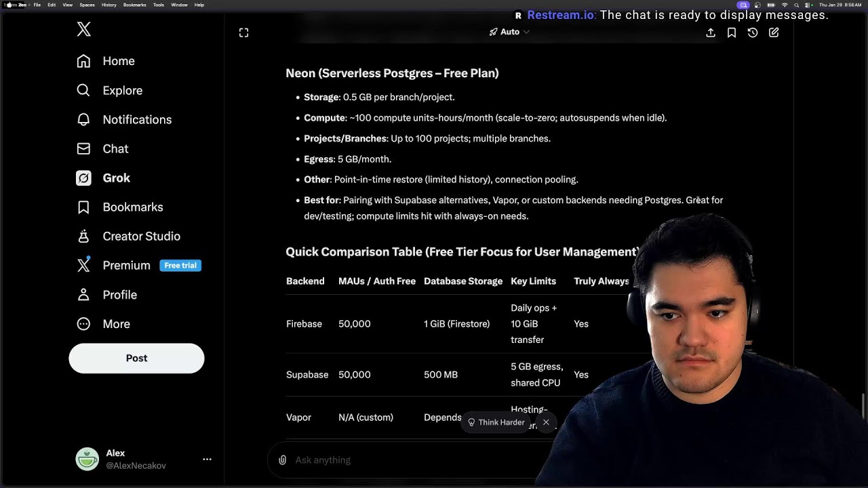Click the More circle icon

point(83,323)
